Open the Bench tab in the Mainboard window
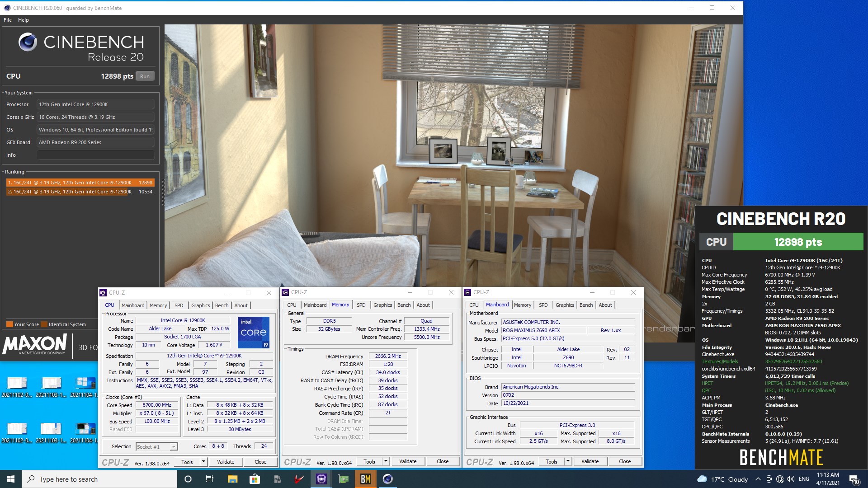 tap(586, 305)
